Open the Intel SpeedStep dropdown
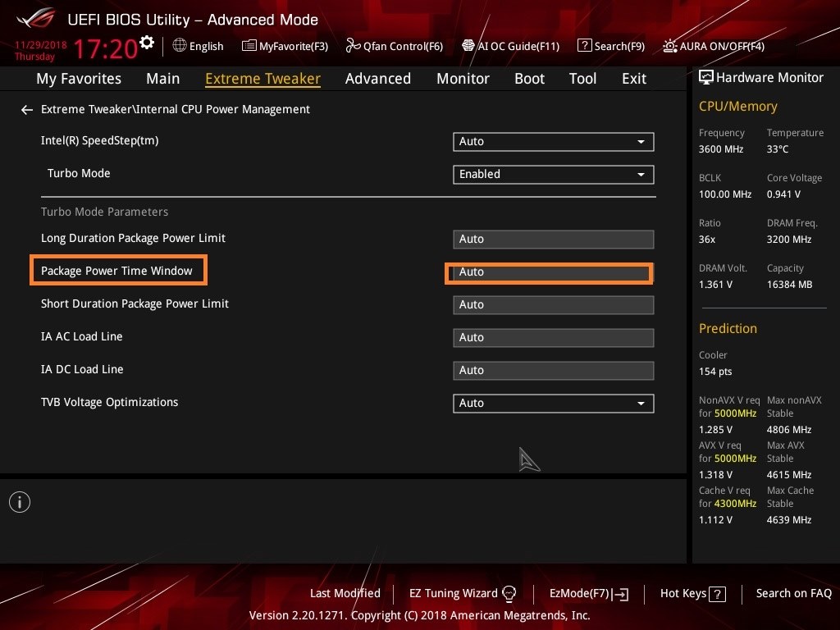Image resolution: width=840 pixels, height=630 pixels. pyautogui.click(x=554, y=141)
